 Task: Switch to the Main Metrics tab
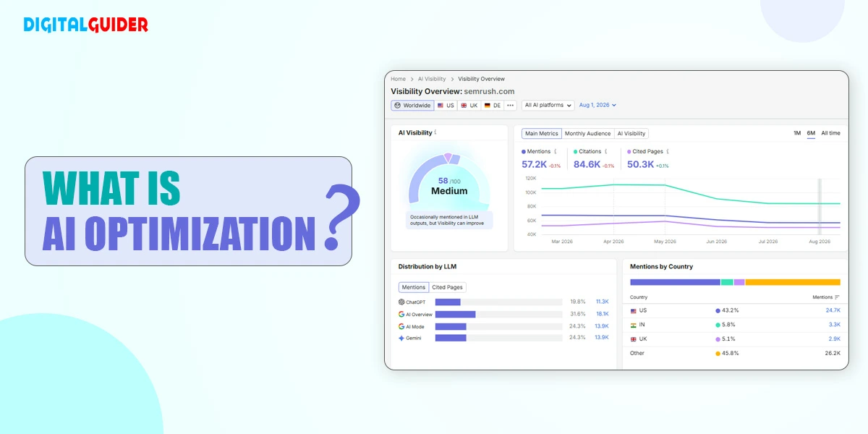(542, 134)
